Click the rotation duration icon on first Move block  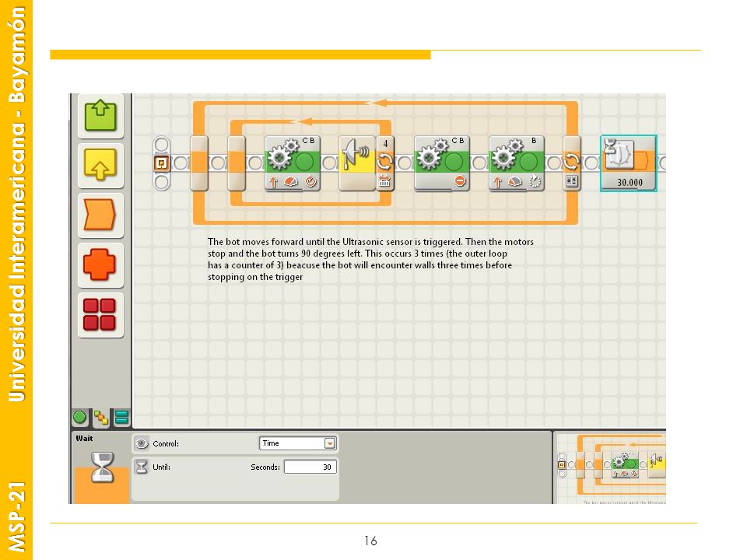(x=311, y=181)
